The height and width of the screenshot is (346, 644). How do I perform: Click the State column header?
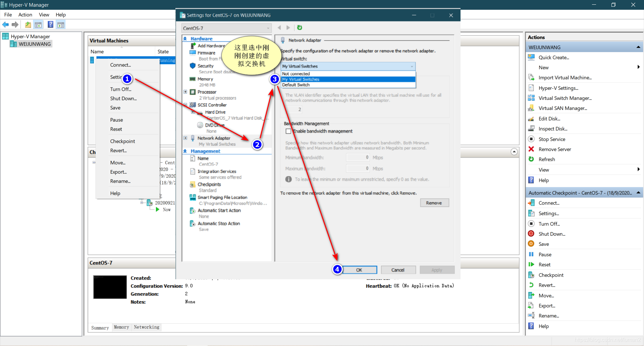pyautogui.click(x=163, y=52)
